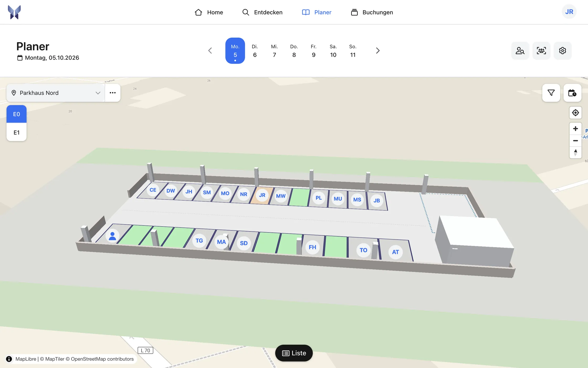Select parking spot TG

click(199, 241)
